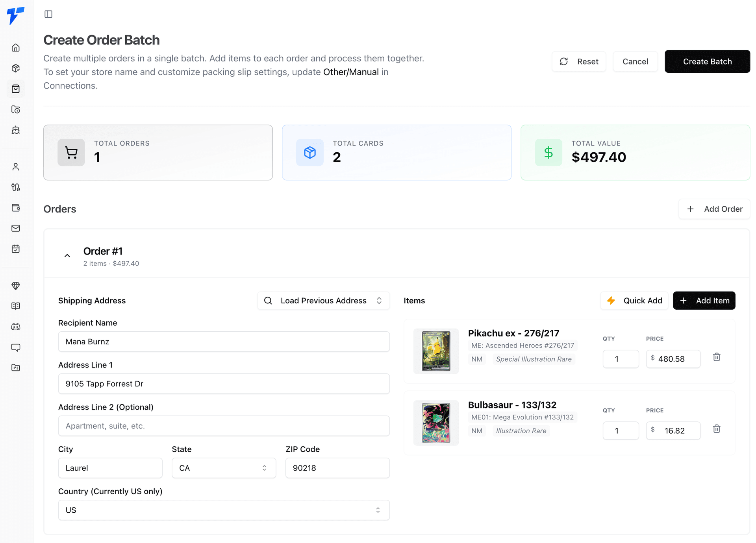
Task: Toggle the sidebar with the panel icon
Action: [x=49, y=14]
